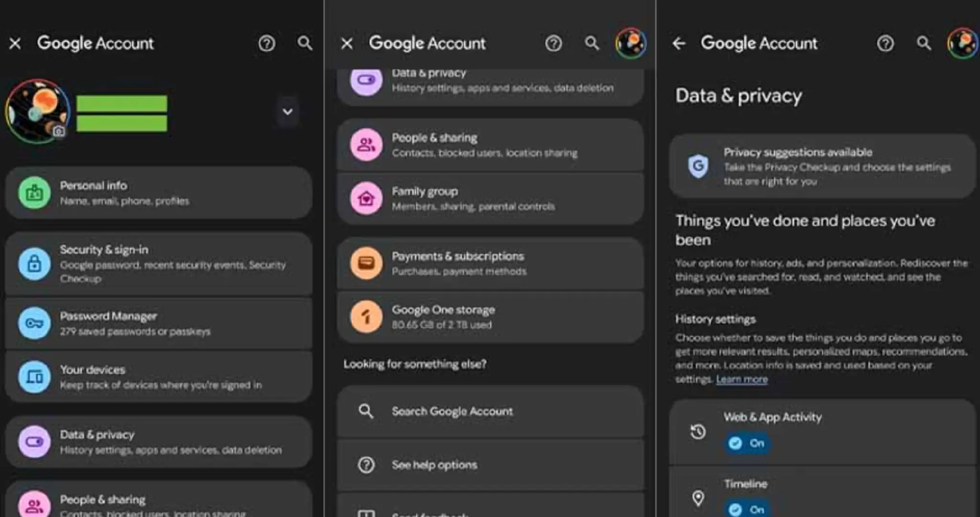This screenshot has height=517, width=980.
Task: Click the Privacy Checkup shield icon
Action: pos(698,166)
